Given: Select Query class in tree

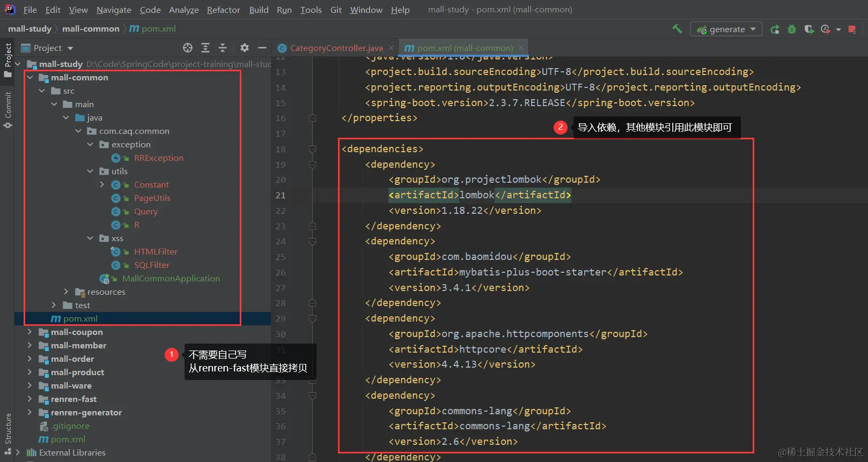Looking at the screenshot, I should 145,212.
